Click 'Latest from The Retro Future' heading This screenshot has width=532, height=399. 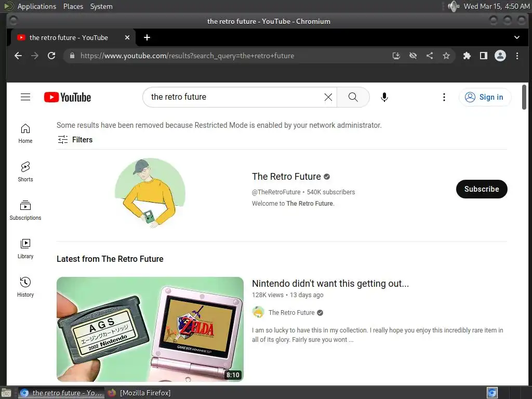pyautogui.click(x=110, y=259)
